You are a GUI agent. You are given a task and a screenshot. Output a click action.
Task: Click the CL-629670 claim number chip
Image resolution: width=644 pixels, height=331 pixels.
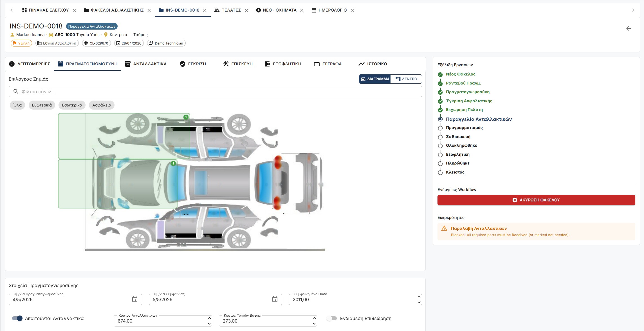click(96, 43)
